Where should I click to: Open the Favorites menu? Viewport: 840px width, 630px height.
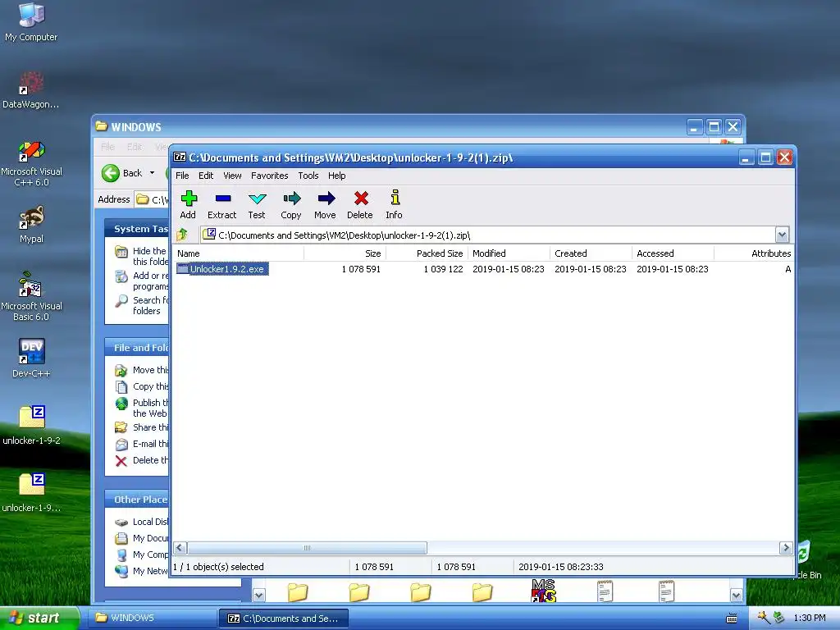(x=269, y=176)
